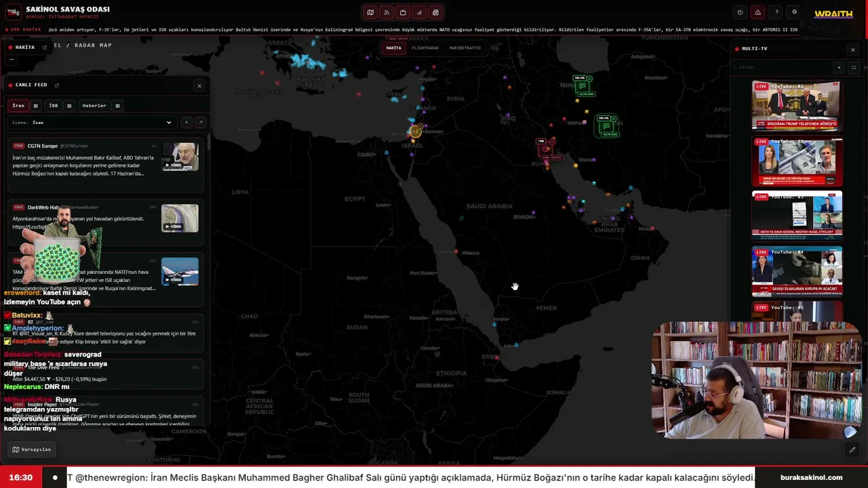Click the Yemen label on the map

point(546,308)
